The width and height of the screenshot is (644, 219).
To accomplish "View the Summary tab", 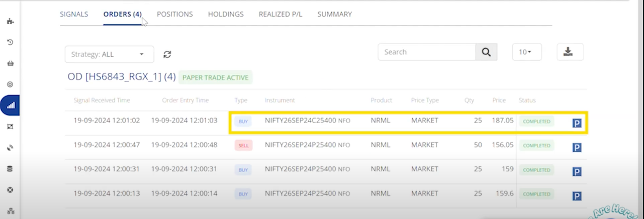I will pyautogui.click(x=334, y=14).
